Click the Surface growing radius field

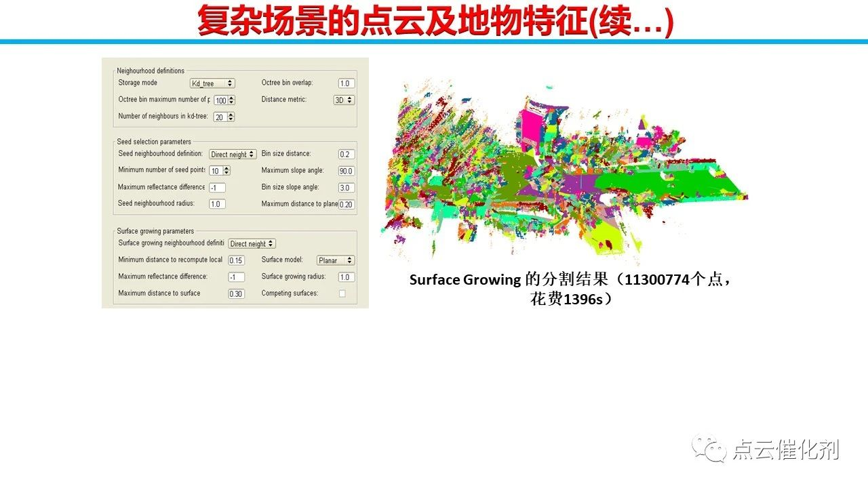[x=347, y=277]
